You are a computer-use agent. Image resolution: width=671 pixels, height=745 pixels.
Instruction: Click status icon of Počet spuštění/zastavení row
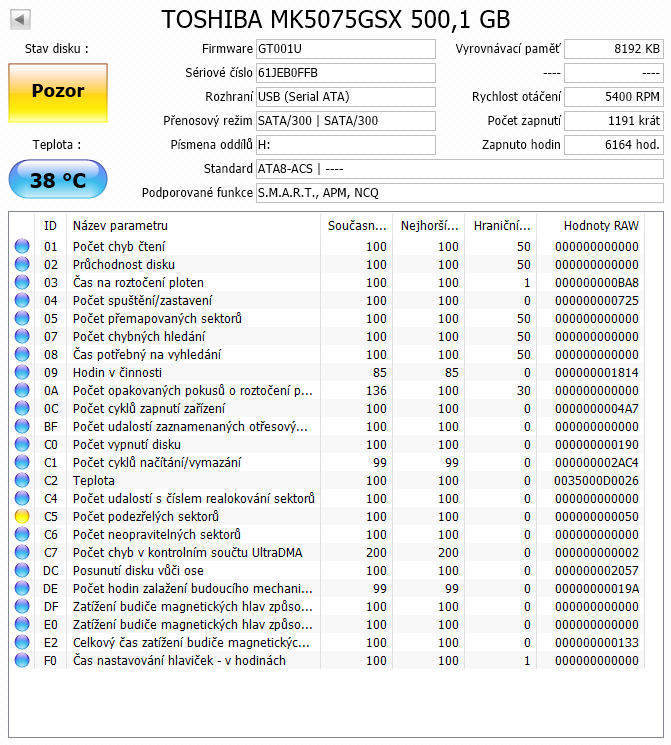22,300
